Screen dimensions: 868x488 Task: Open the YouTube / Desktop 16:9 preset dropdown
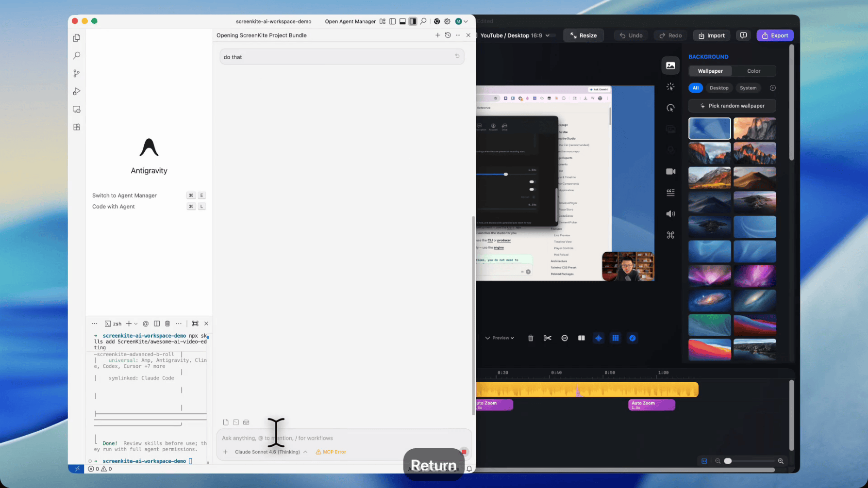[515, 35]
